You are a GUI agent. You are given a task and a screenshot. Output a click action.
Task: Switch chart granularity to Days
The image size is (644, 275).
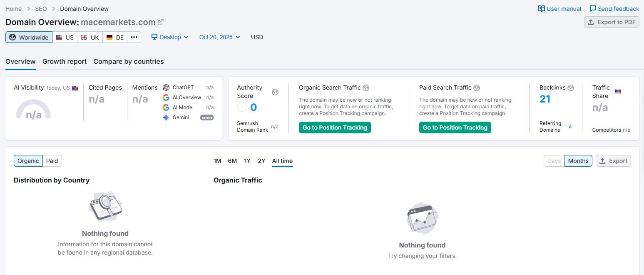click(554, 161)
